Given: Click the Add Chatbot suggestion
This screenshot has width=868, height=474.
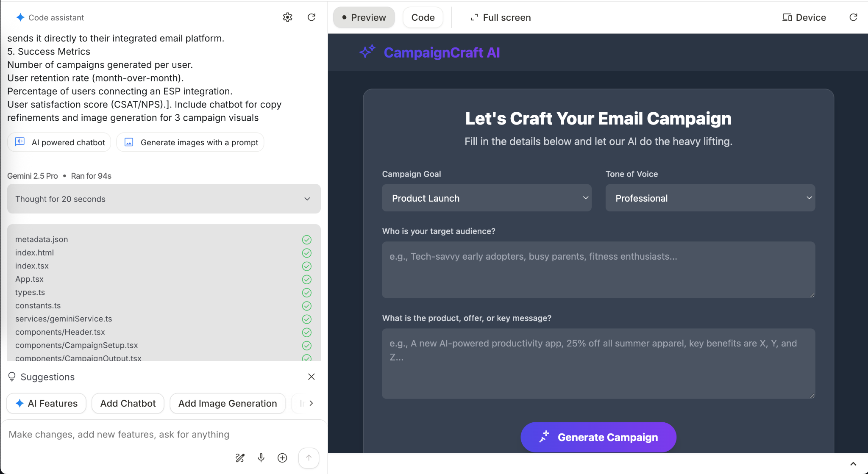Looking at the screenshot, I should [128, 403].
